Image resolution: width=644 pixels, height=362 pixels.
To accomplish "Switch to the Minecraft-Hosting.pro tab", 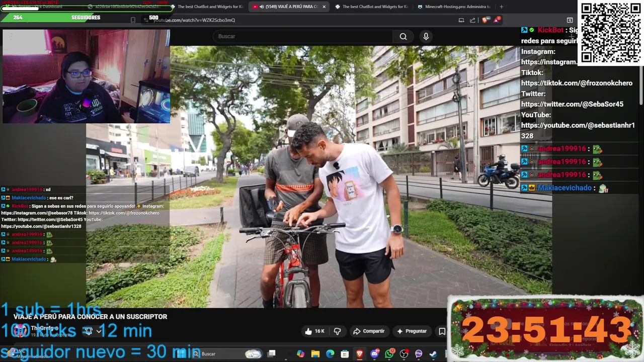I will tap(454, 7).
